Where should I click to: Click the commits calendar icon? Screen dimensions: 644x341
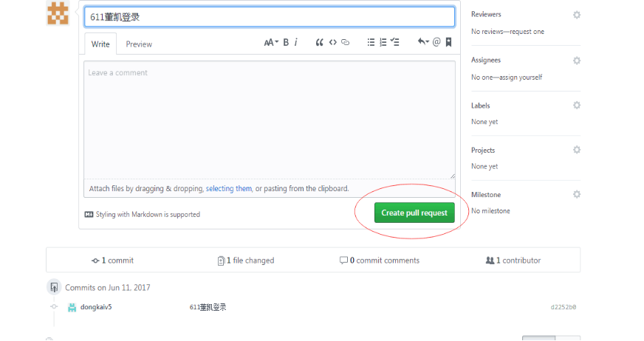coord(54,287)
